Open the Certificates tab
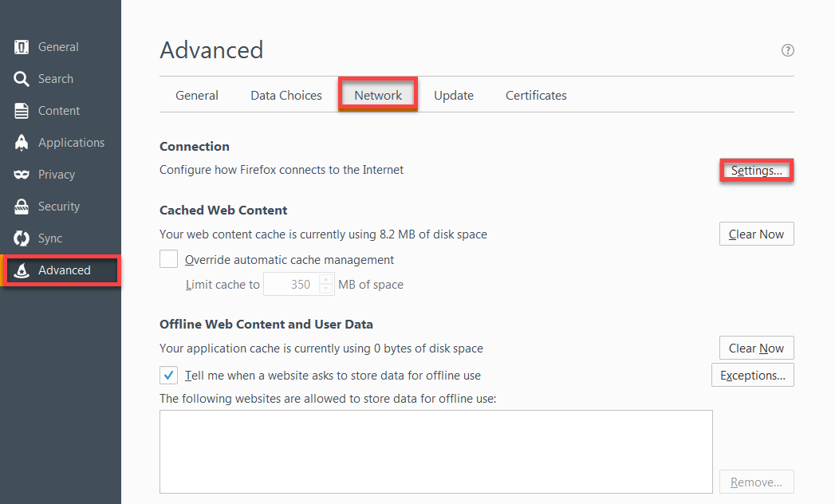The height and width of the screenshot is (504, 835). pos(535,94)
